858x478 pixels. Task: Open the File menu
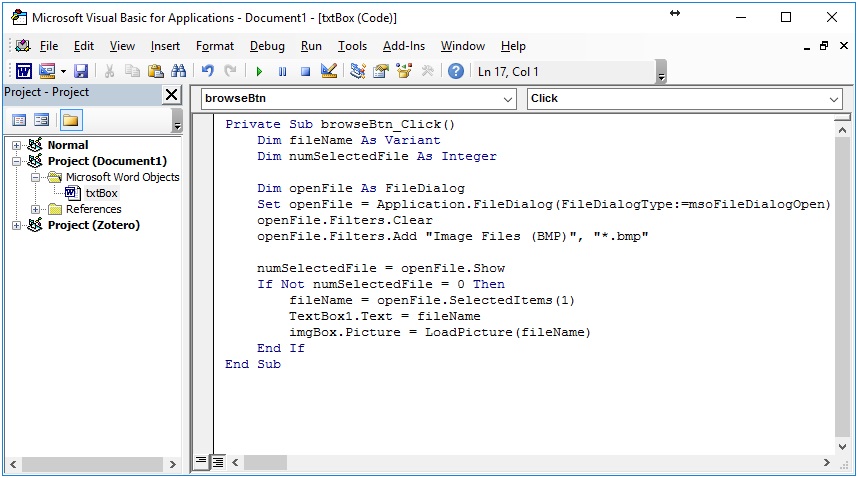coord(49,46)
